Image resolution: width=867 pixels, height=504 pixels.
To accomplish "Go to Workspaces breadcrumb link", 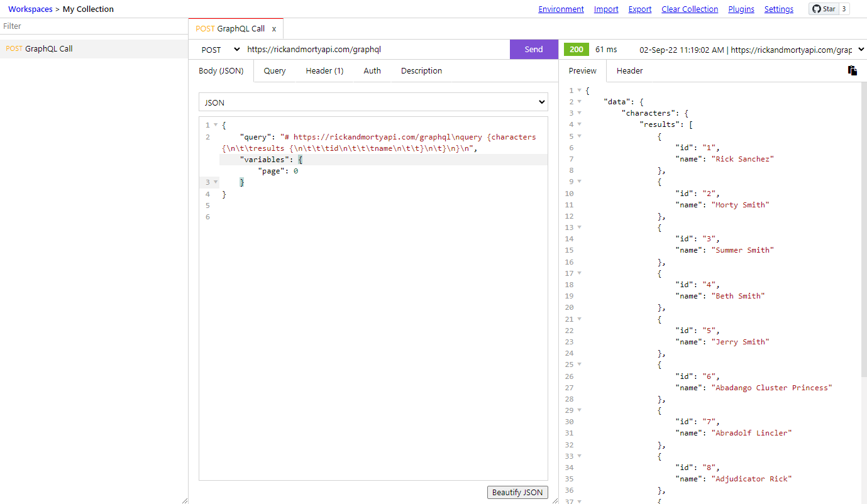I will (x=30, y=9).
